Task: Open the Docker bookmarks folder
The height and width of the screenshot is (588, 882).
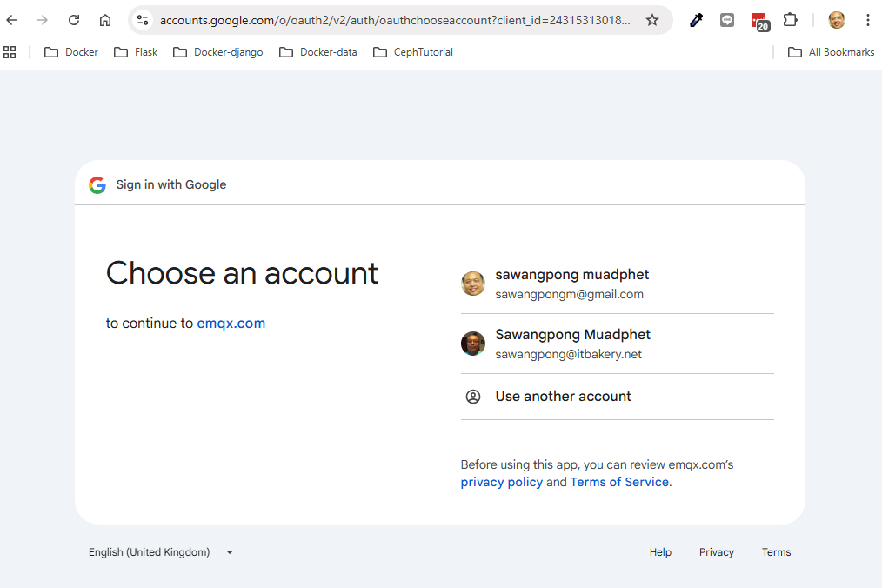Action: (71, 52)
